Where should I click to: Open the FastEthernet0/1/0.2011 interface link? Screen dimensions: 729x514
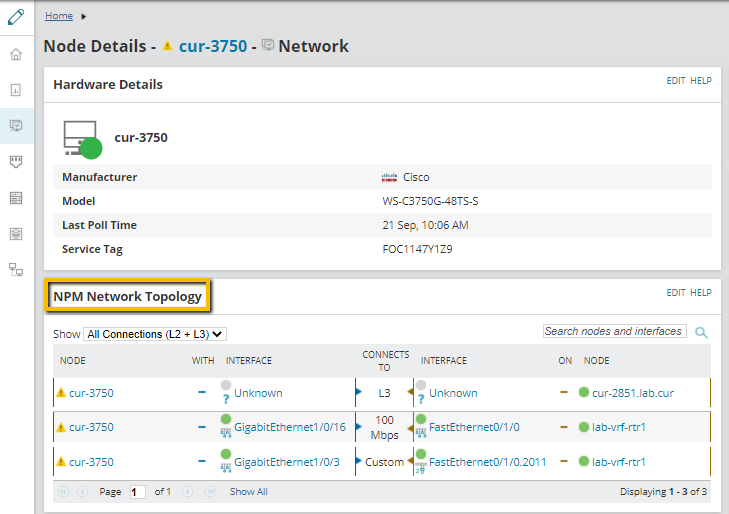(x=487, y=462)
